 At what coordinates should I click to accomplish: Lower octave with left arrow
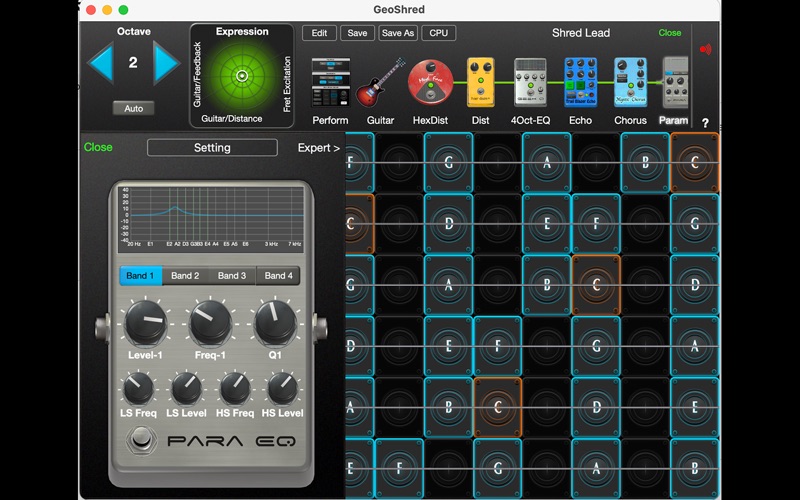coord(101,63)
